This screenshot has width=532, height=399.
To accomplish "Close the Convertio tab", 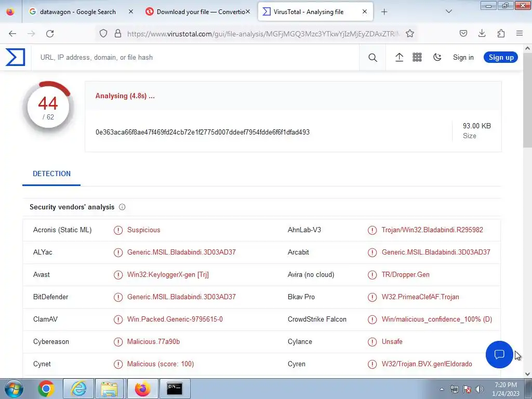I will (248, 11).
